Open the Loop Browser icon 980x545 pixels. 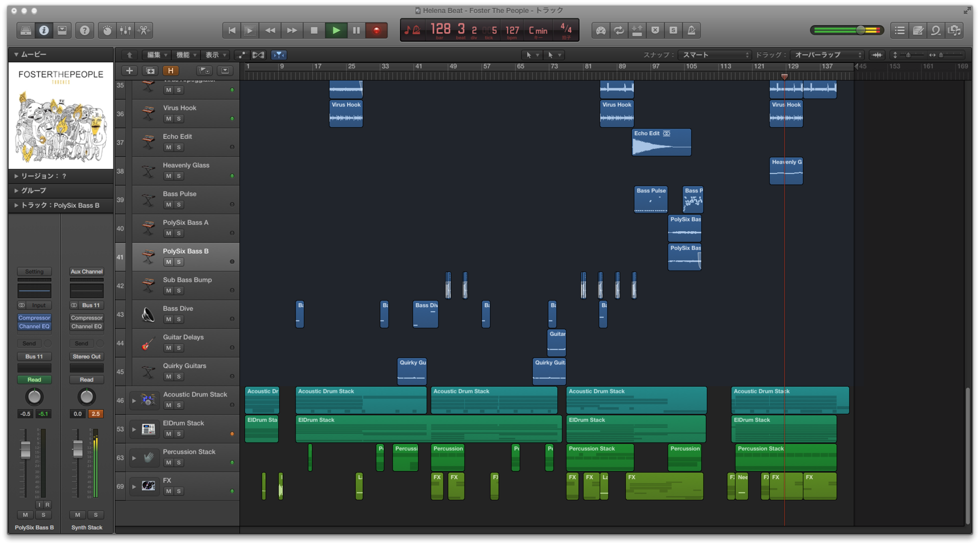[x=936, y=30]
